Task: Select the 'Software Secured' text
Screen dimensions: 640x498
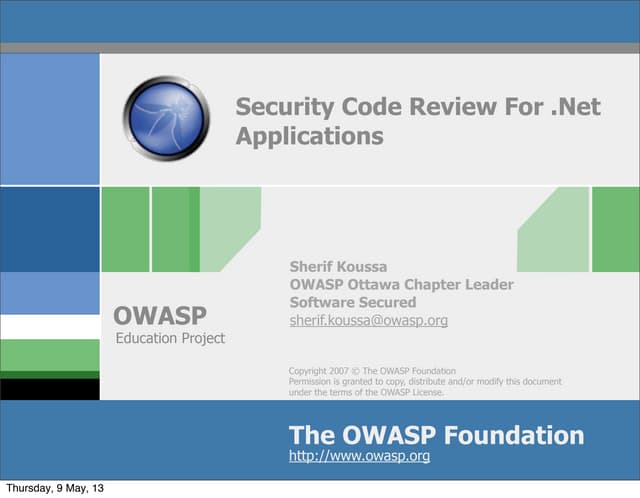Action: pyautogui.click(x=352, y=303)
